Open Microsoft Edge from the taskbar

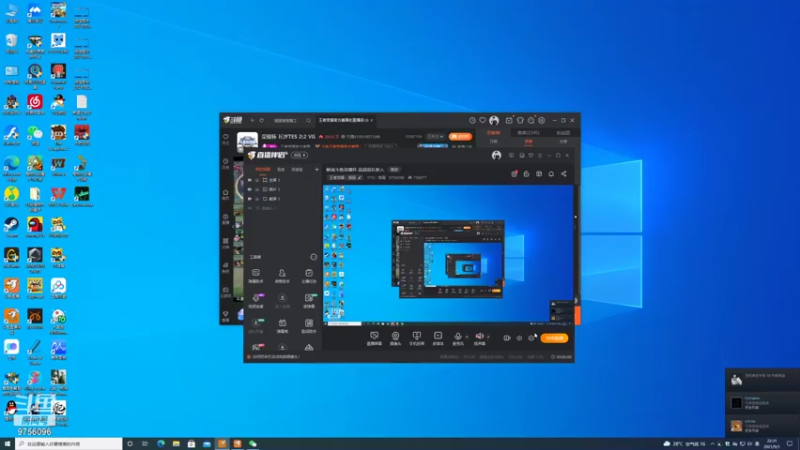161,444
